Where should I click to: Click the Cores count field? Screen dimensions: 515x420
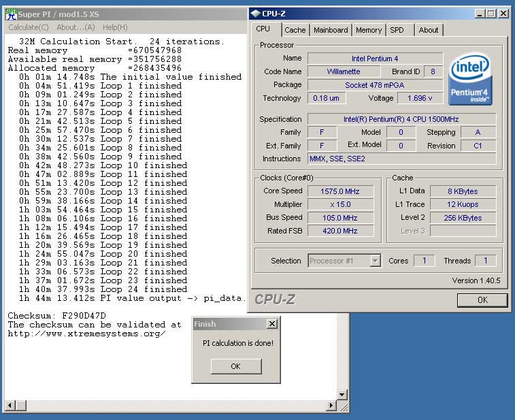pos(424,261)
